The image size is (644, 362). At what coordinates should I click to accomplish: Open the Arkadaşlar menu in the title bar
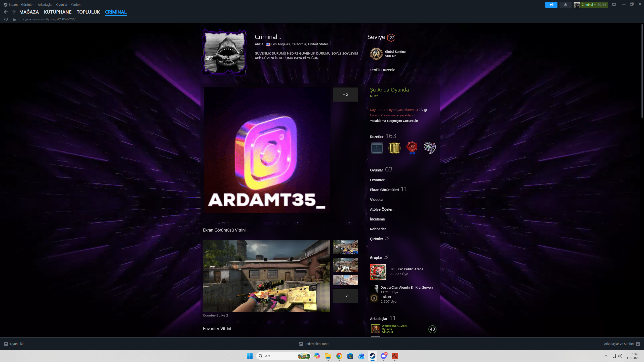click(45, 5)
